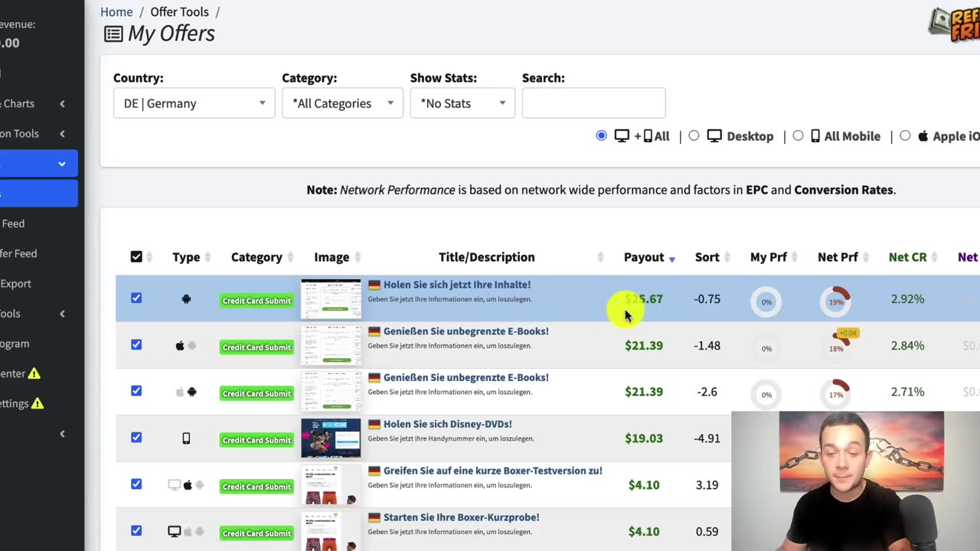The height and width of the screenshot is (551, 980).
Task: Click sort arrows on Net Prf column
Action: 866,258
